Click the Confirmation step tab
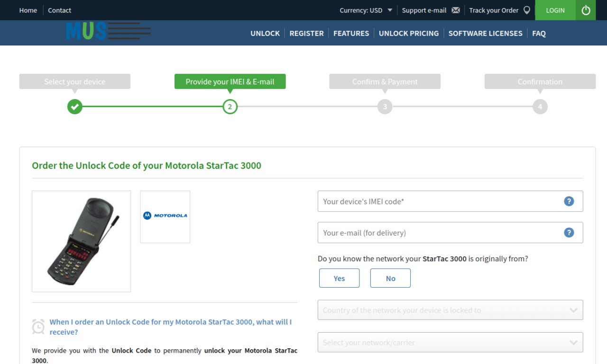 [540, 82]
